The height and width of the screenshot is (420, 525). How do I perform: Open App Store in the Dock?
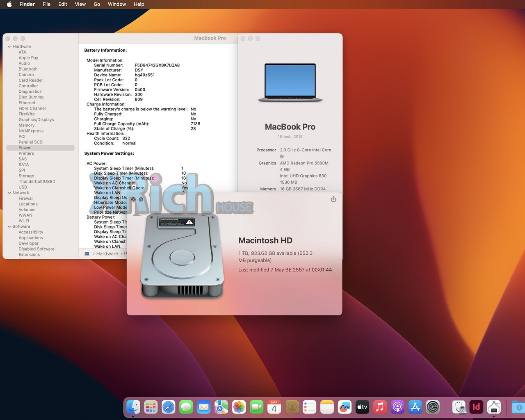click(415, 407)
